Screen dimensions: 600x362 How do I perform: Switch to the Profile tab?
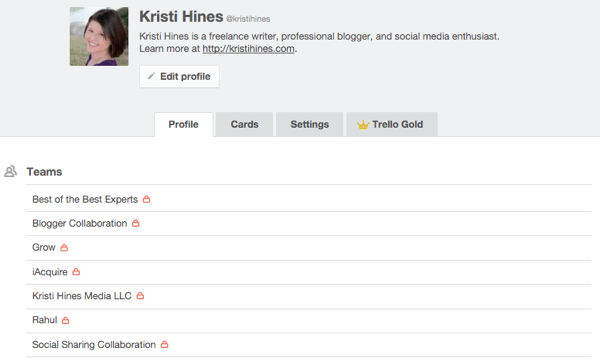184,124
